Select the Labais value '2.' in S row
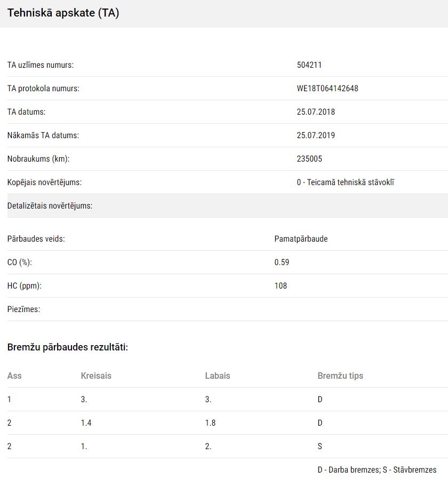Image resolution: width=448 pixels, height=479 pixels. tap(208, 446)
